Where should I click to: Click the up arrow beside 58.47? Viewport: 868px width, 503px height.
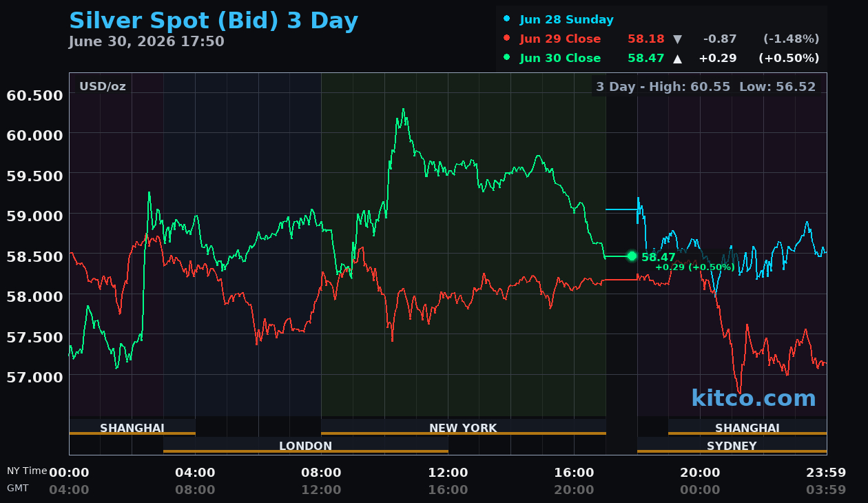(677, 59)
